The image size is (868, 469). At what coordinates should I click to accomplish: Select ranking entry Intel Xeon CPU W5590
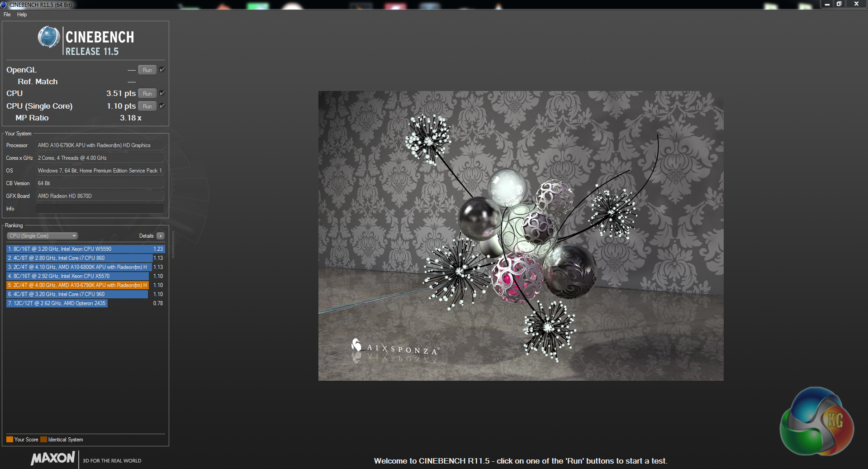click(x=85, y=249)
